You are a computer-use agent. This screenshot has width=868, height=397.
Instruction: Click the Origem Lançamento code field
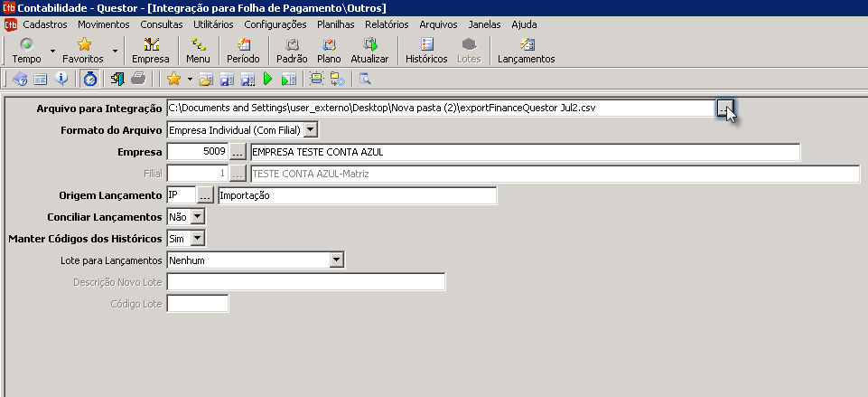coord(181,195)
